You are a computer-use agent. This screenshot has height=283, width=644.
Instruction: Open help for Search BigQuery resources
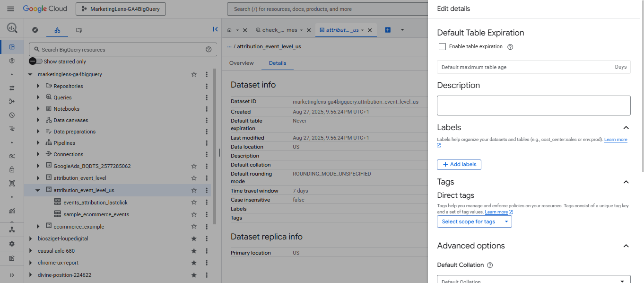point(209,49)
